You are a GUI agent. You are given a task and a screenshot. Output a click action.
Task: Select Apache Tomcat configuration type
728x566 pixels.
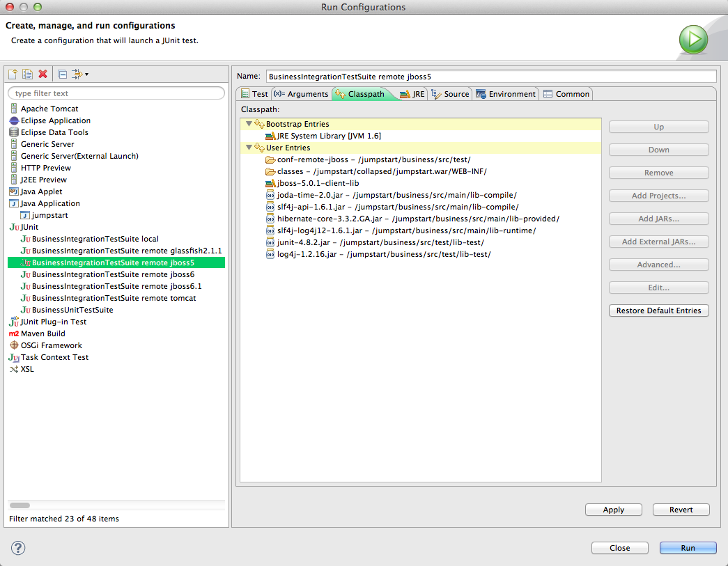click(x=49, y=109)
